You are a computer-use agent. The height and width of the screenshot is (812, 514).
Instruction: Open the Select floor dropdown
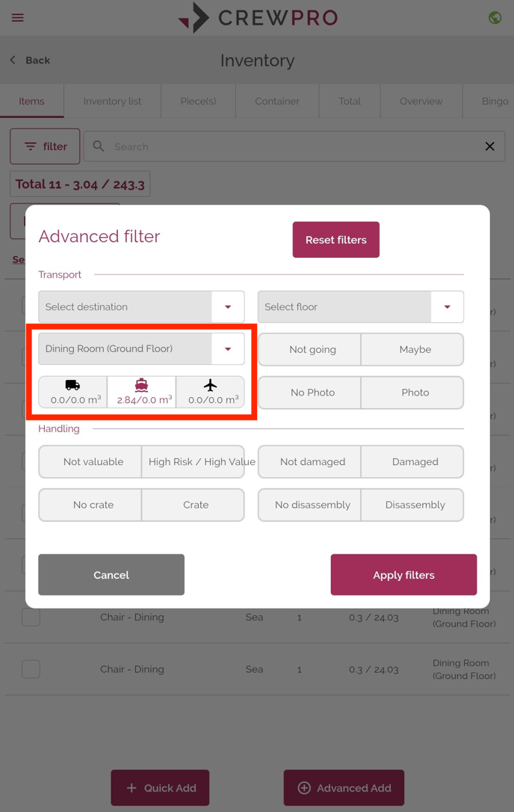(x=361, y=307)
